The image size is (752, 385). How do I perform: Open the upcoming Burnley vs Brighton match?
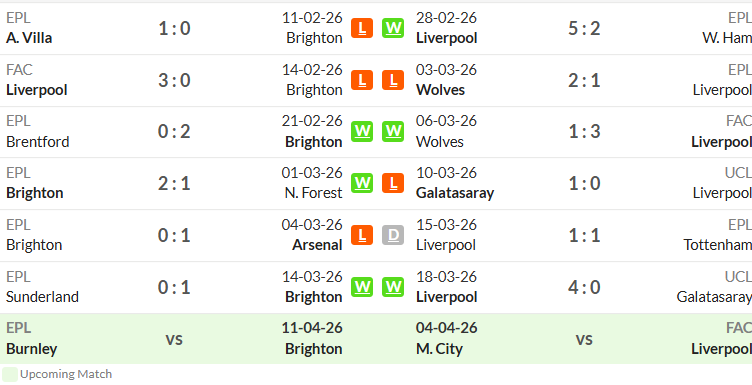click(175, 339)
